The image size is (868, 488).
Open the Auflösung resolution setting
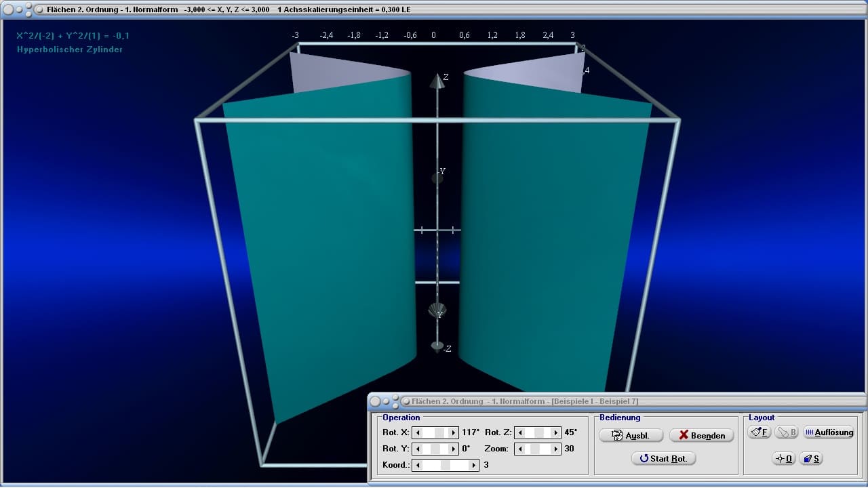(x=829, y=432)
